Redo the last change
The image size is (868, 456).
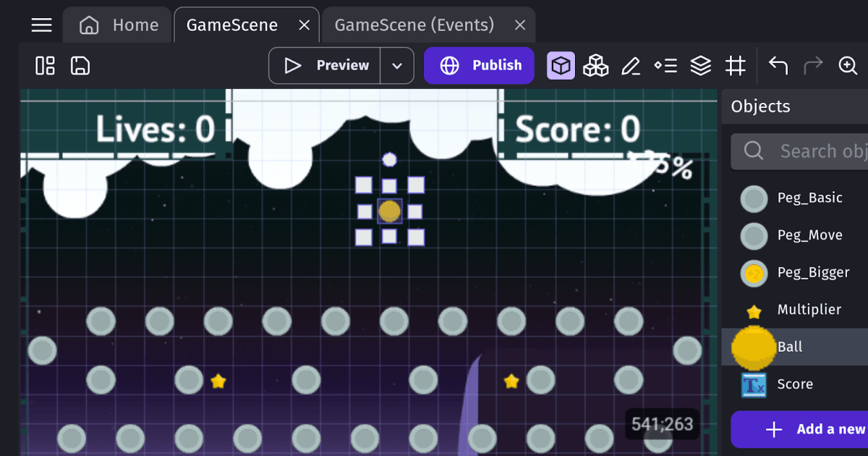click(813, 65)
